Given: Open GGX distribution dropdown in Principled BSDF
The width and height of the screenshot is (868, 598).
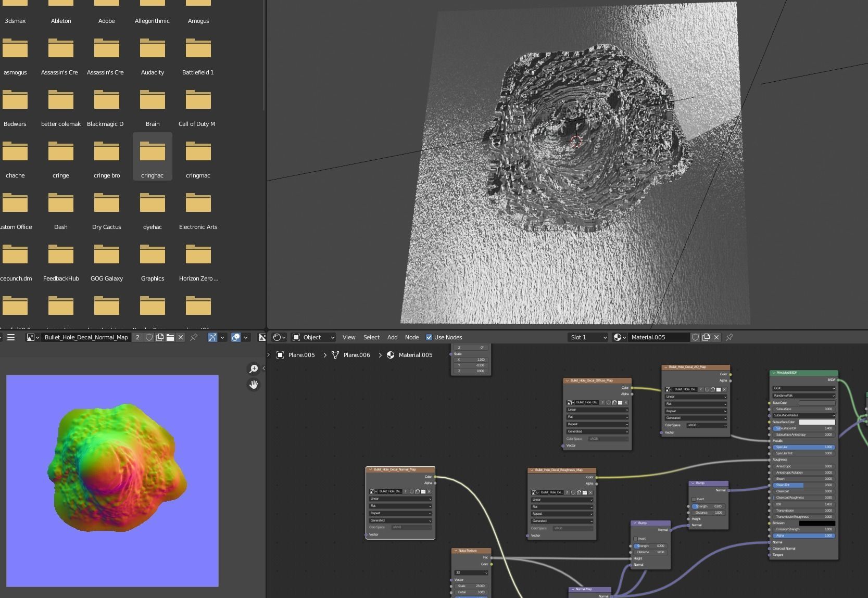Looking at the screenshot, I should pos(804,388).
